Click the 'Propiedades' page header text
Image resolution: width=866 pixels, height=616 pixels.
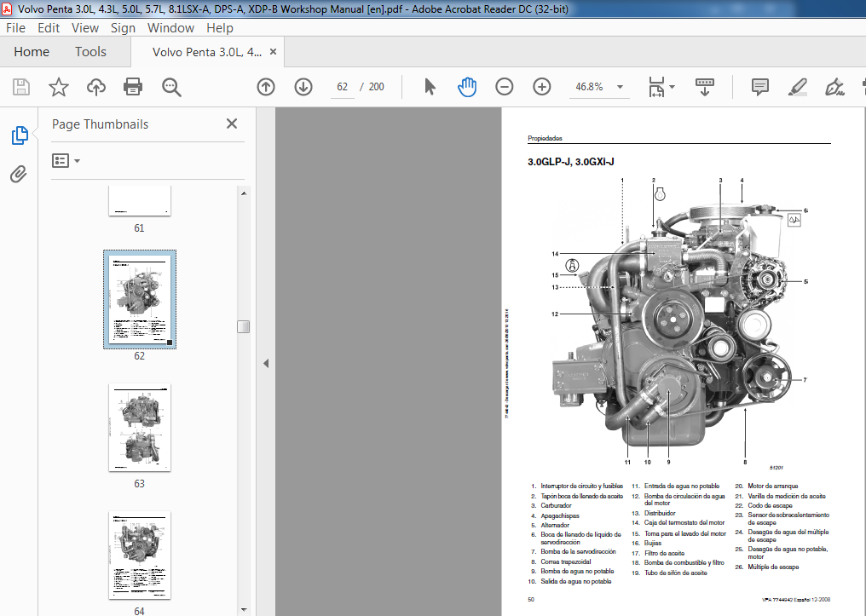(x=545, y=138)
